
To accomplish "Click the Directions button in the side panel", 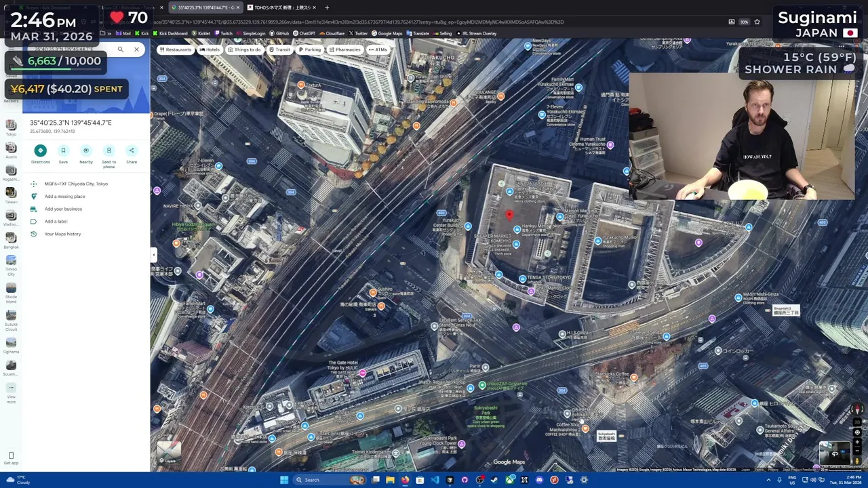I will click(x=40, y=150).
